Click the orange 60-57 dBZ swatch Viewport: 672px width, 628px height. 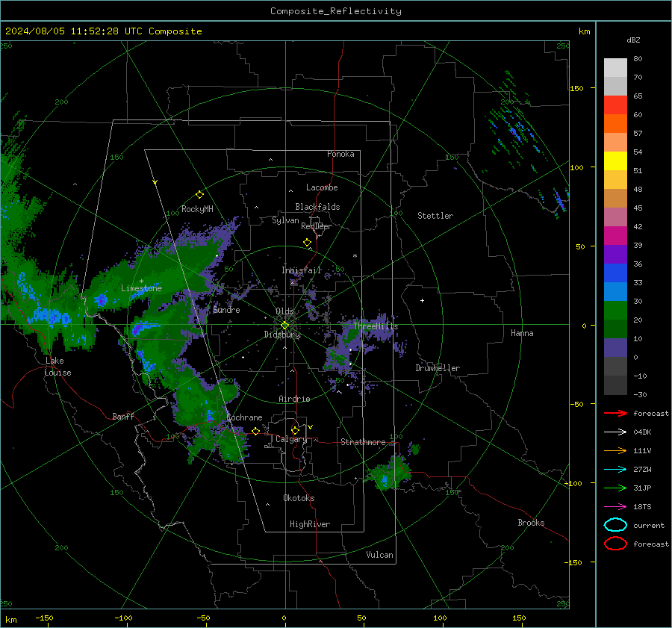tap(615, 124)
